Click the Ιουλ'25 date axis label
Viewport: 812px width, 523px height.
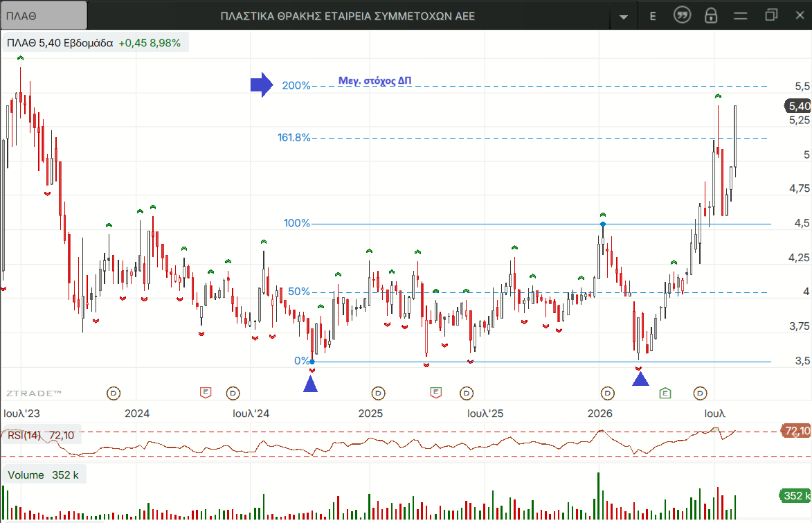pos(485,413)
